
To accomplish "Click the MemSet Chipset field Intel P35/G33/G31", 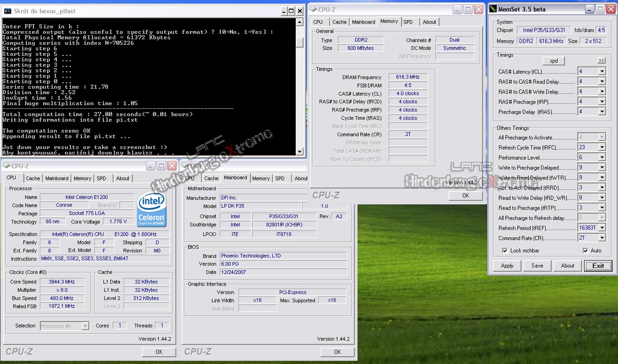I will tap(544, 30).
